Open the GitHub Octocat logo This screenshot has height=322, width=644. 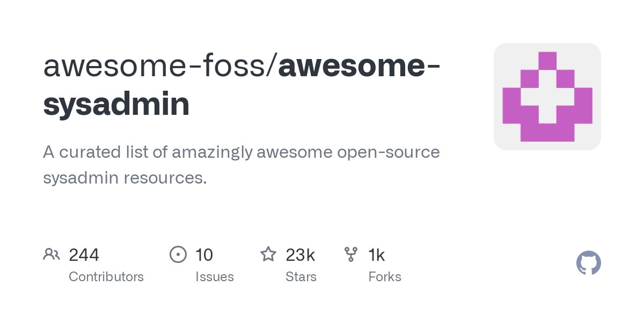tap(588, 263)
